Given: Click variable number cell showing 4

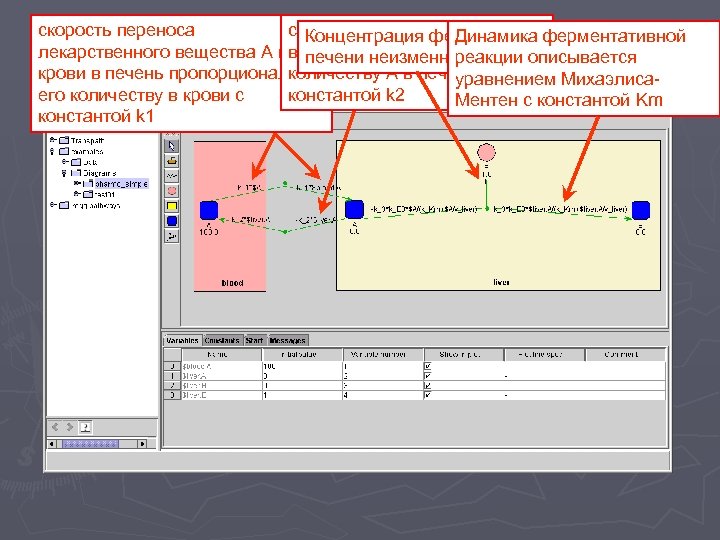Looking at the screenshot, I should (382, 395).
